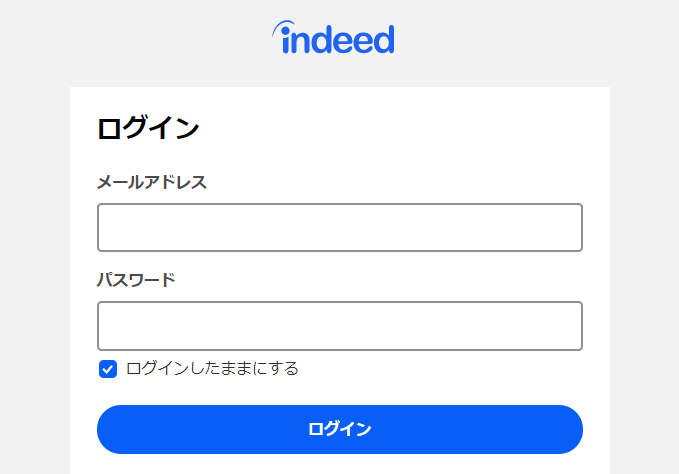Click empty white area beside ログイン heading
This screenshot has height=474, width=679.
[390, 129]
